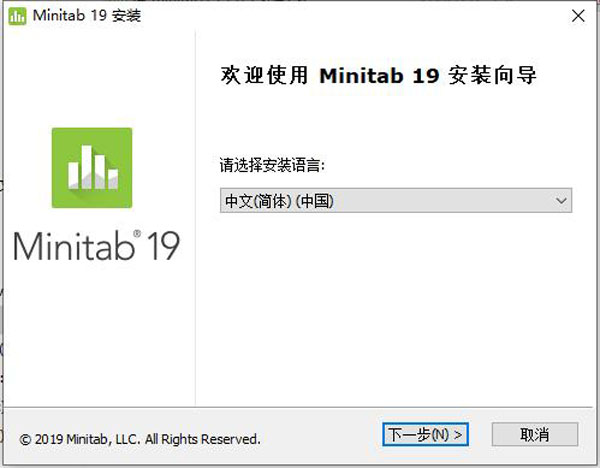Screen dimensions: 600x468
Task: Open the installation language dropdown
Action: (396, 201)
